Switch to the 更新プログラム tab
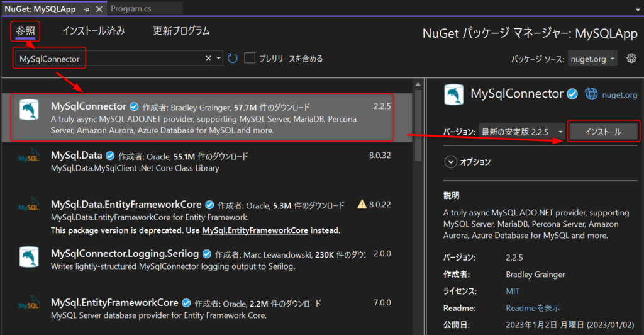644x335 pixels. click(x=181, y=31)
